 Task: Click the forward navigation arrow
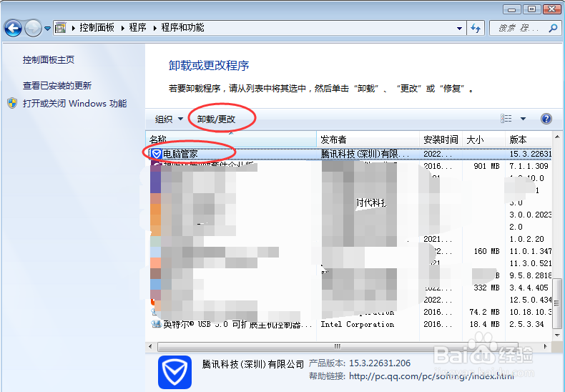pyautogui.click(x=33, y=28)
